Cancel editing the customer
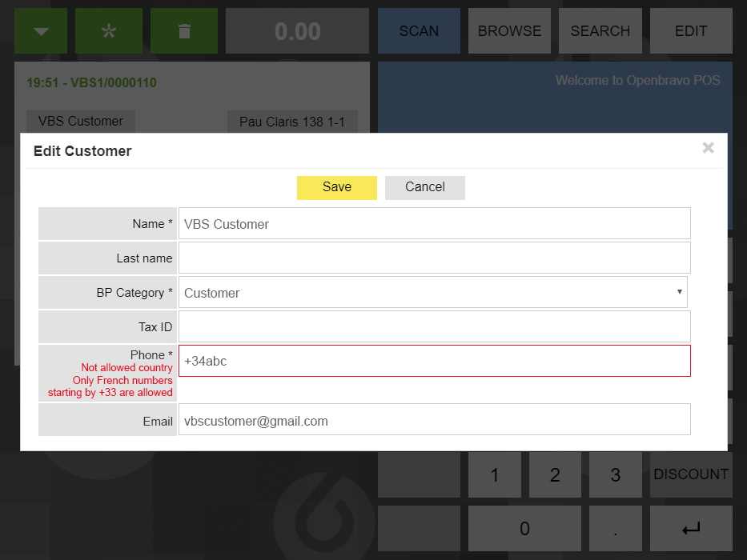The image size is (747, 560). (425, 187)
